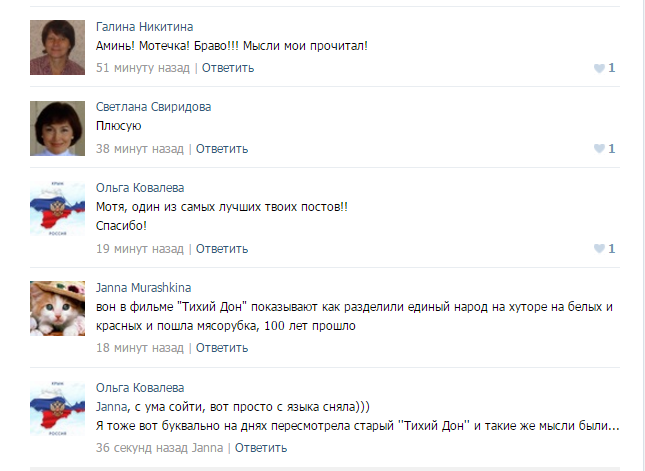This screenshot has height=471, width=645.
Task: Click the '19 минут назад' timestamp
Action: pos(139,248)
